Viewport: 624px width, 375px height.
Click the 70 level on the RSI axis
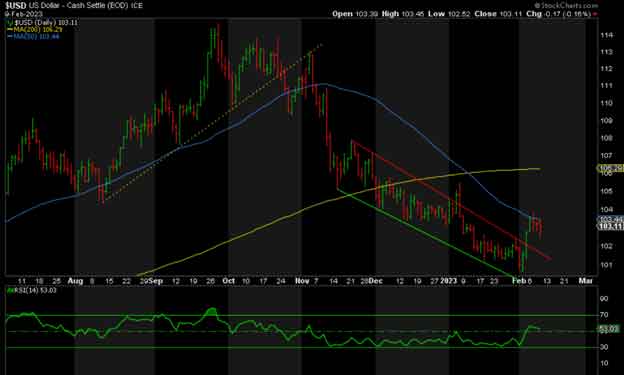[x=604, y=315]
